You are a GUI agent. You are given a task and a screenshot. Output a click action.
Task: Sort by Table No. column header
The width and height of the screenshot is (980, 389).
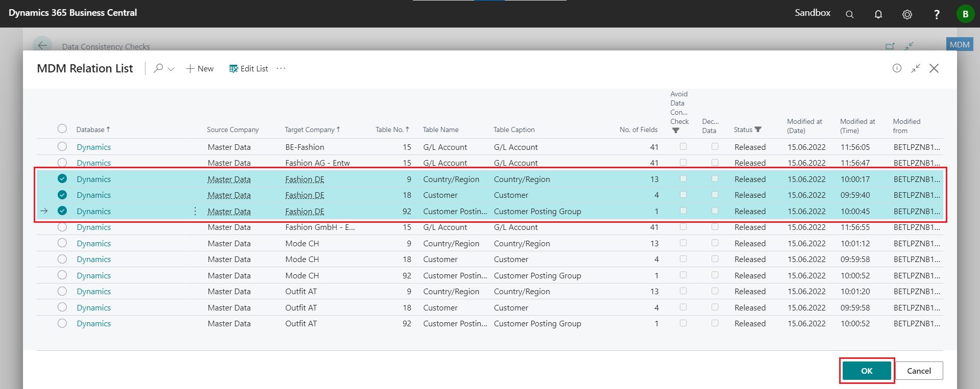pyautogui.click(x=392, y=129)
